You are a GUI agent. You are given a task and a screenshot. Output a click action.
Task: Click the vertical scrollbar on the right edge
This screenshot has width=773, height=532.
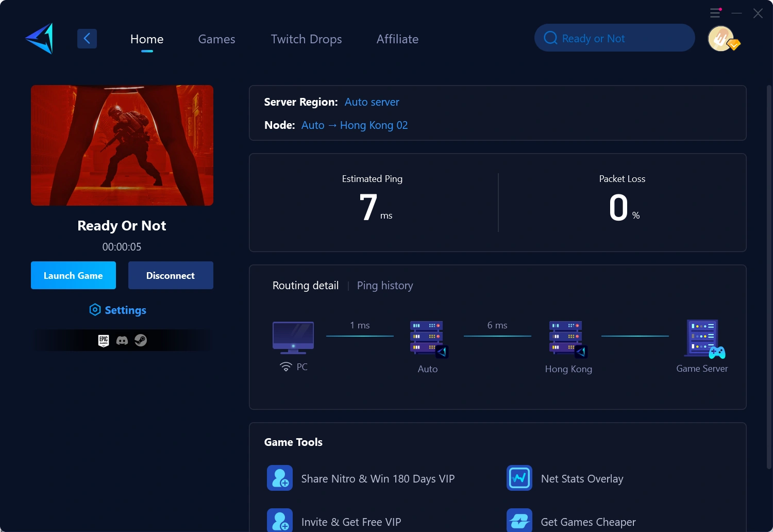tap(769, 277)
